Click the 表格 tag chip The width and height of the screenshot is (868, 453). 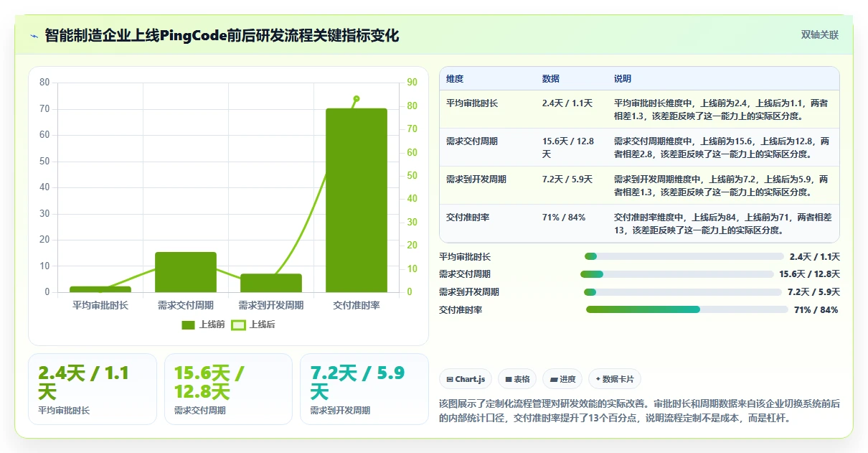coord(517,379)
